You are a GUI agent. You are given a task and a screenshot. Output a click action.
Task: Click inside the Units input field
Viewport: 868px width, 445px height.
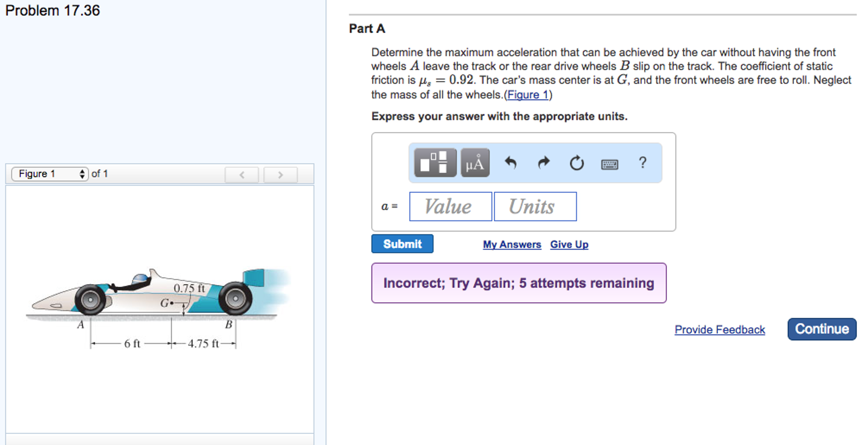coord(535,206)
